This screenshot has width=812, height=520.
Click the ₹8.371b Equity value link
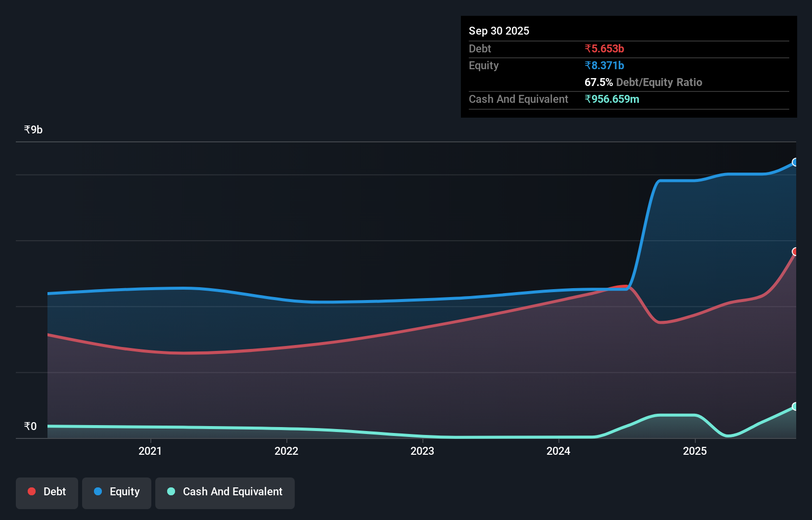(604, 65)
